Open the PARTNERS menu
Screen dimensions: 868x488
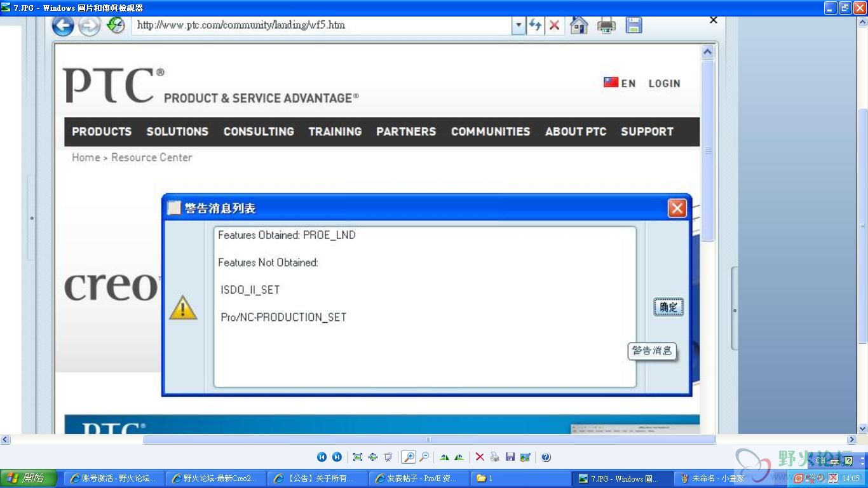pos(406,132)
